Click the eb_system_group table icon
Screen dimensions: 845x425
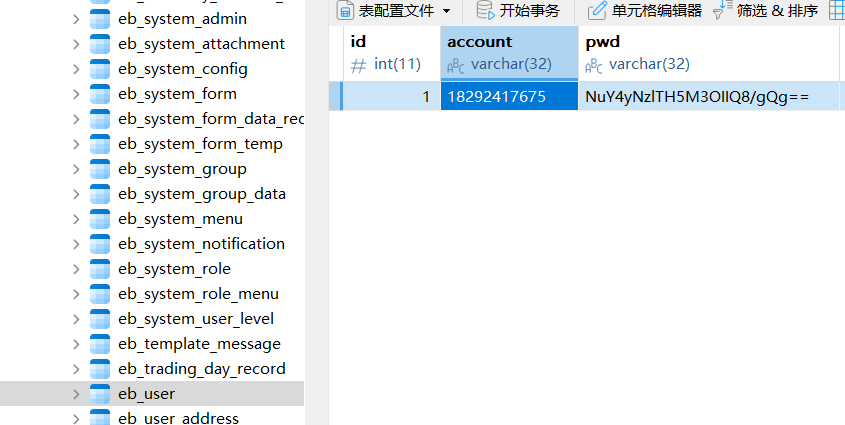(x=100, y=169)
